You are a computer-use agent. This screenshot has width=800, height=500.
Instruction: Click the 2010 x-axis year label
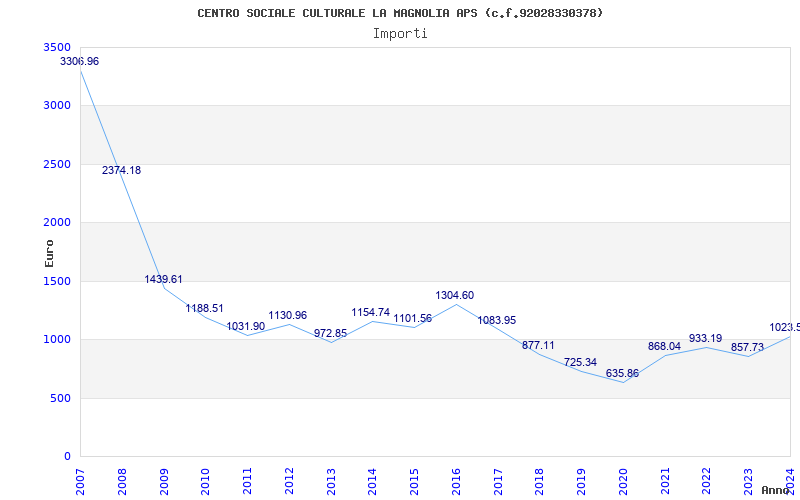pyautogui.click(x=206, y=482)
